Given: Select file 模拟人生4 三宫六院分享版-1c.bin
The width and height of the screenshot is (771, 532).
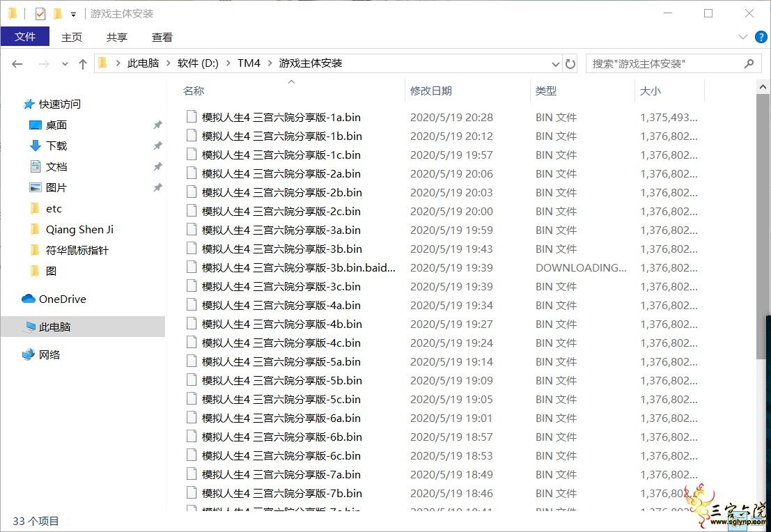Looking at the screenshot, I should pyautogui.click(x=281, y=155).
